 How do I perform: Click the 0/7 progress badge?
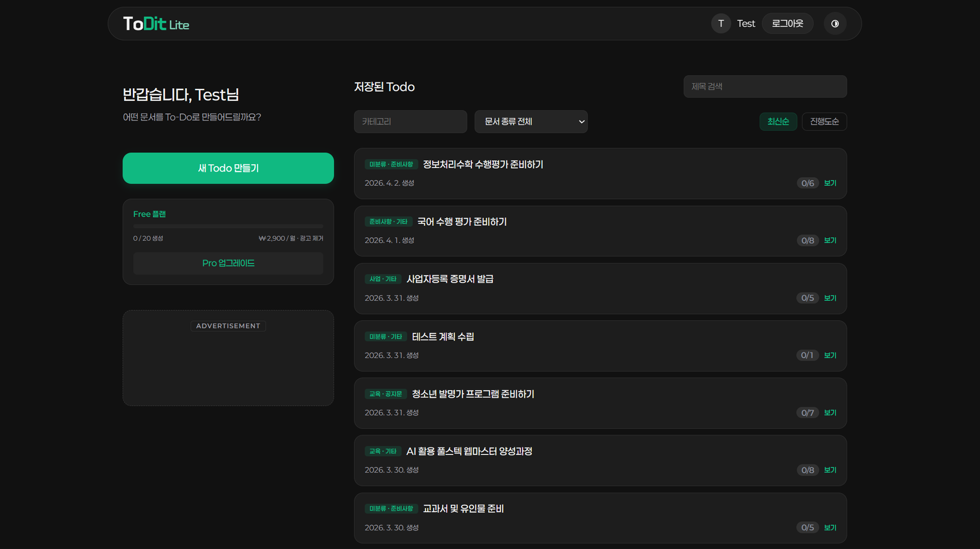808,413
